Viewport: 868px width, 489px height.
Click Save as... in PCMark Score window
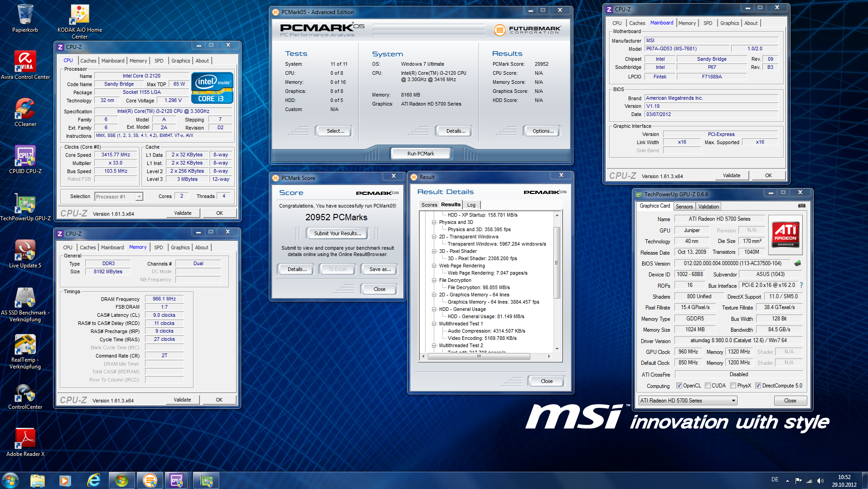pos(380,269)
